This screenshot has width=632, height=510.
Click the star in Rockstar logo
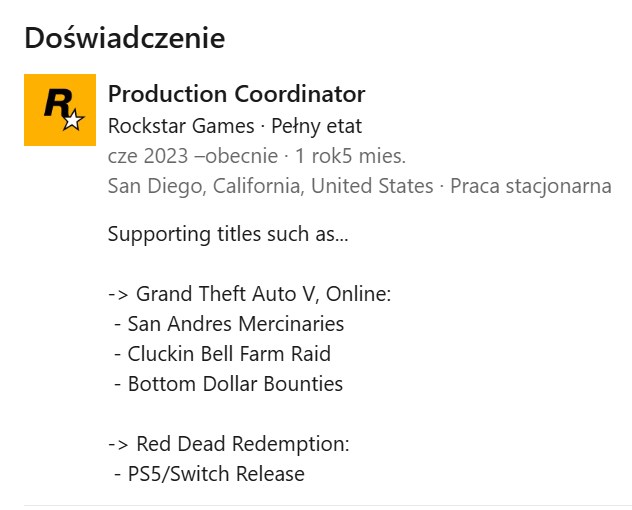(x=73, y=121)
